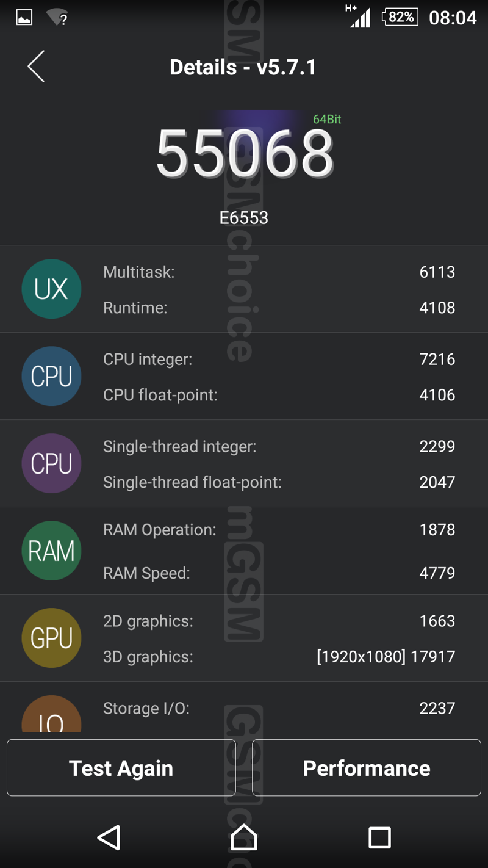The image size is (488, 868).
Task: Tap the green RAM category icon
Action: click(x=51, y=551)
